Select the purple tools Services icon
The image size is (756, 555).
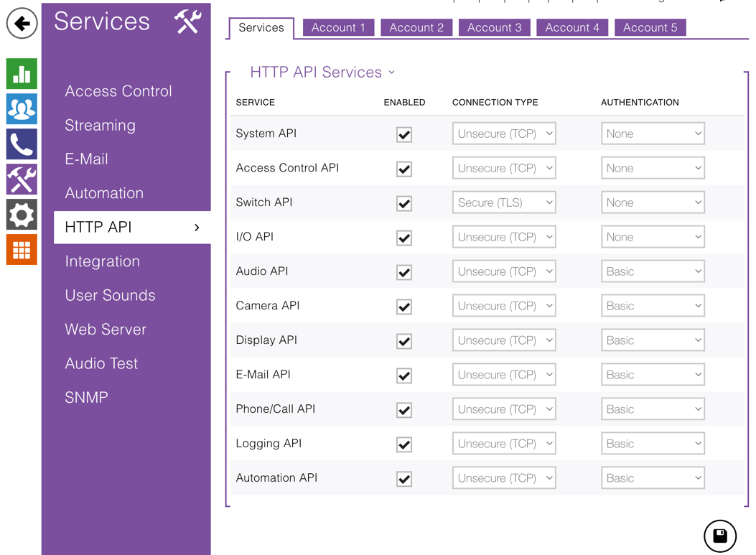(x=22, y=179)
